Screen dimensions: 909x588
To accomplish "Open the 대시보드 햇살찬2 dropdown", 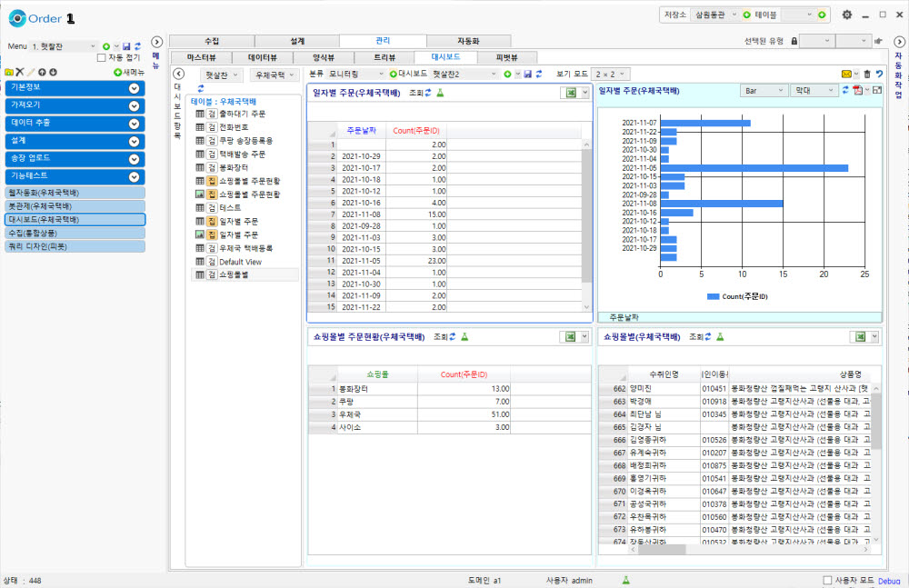I will [x=464, y=75].
